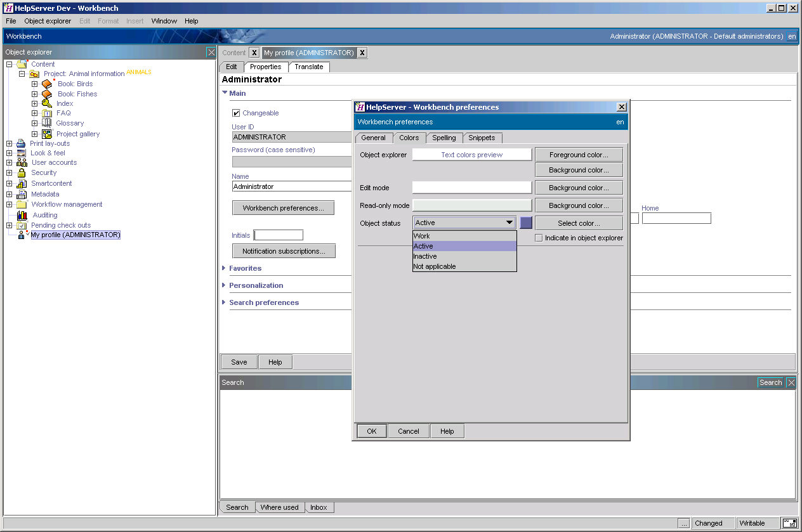Viewport: 802px width, 532px height.
Task: Expand the Book: Birds tree node
Action: pos(36,84)
